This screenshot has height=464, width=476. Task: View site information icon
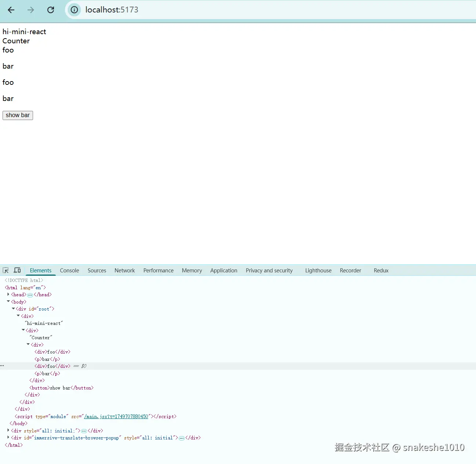click(74, 10)
